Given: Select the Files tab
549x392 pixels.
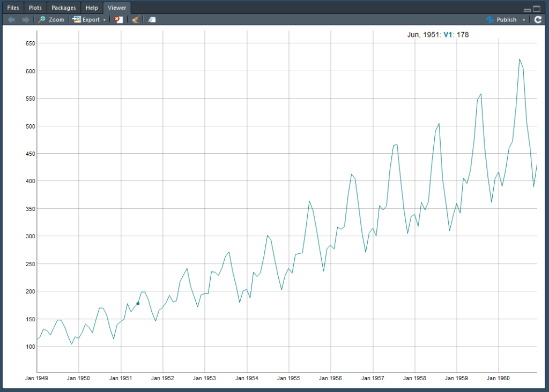Looking at the screenshot, I should pyautogui.click(x=12, y=7).
